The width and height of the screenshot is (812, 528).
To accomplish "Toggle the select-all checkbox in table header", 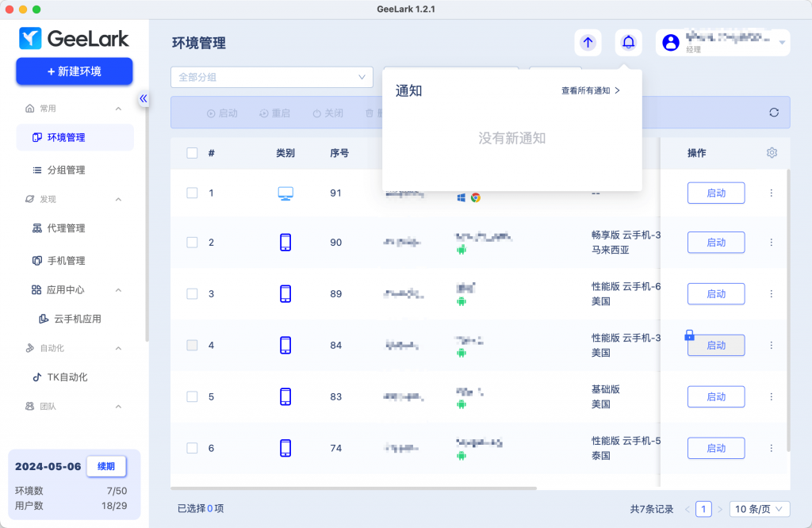I will [192, 153].
